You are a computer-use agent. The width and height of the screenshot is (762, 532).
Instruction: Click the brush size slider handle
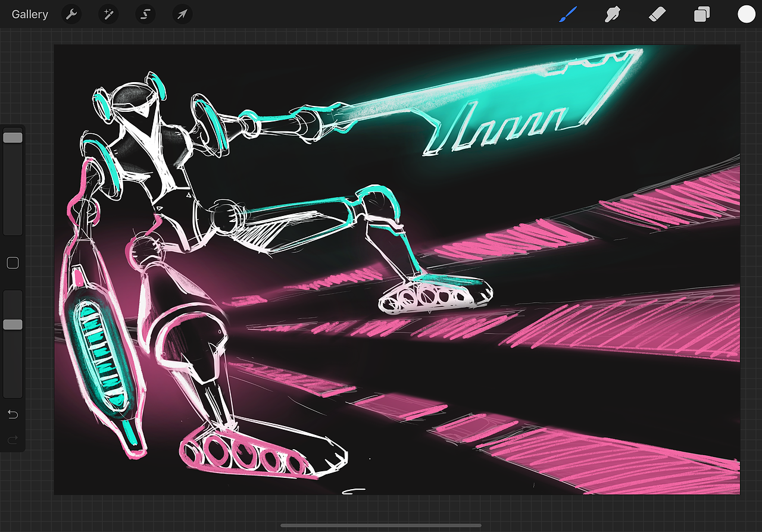coord(13,137)
